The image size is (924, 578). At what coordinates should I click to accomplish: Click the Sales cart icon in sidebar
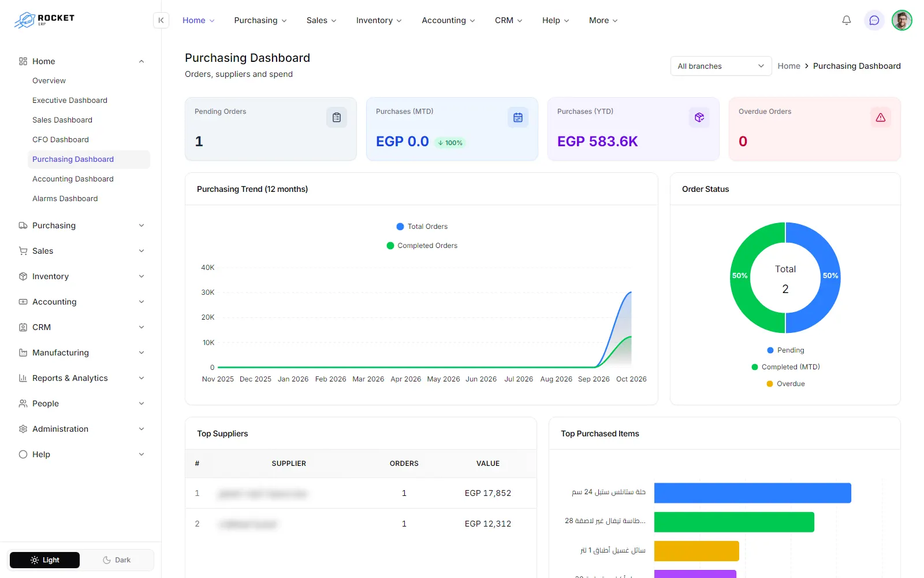pyautogui.click(x=23, y=251)
